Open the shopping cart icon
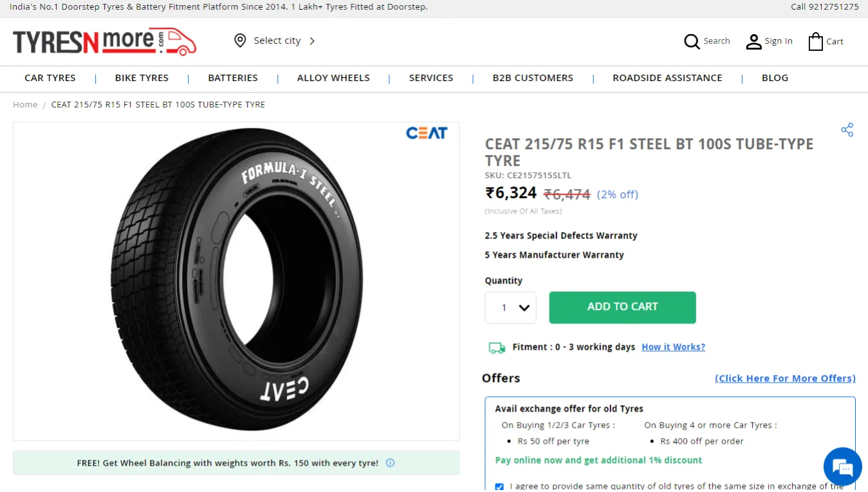Viewport: 868px width, 492px height. [815, 42]
